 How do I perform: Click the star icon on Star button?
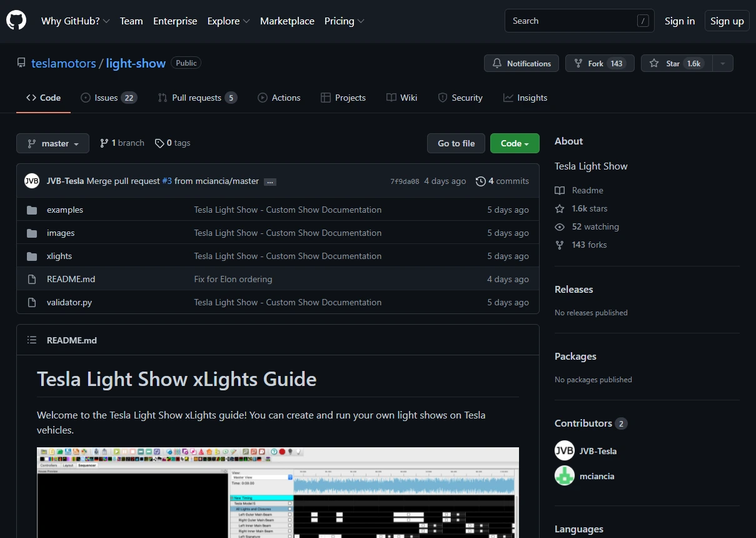(x=654, y=63)
